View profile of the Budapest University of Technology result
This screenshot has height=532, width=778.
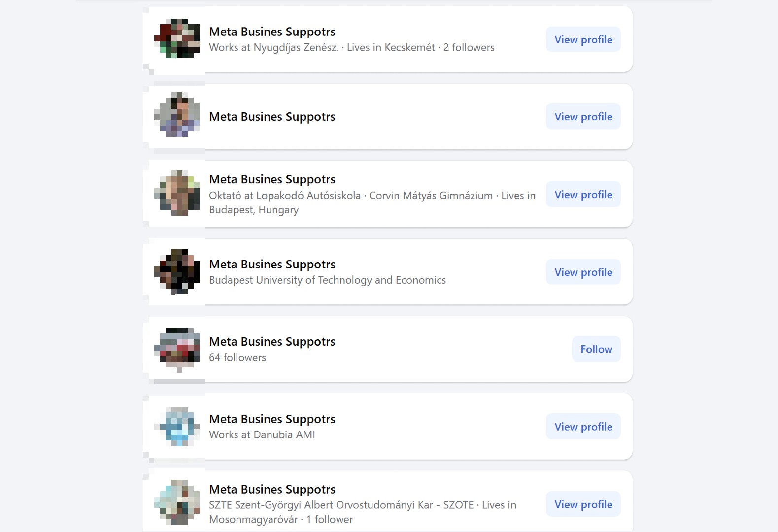[583, 272]
